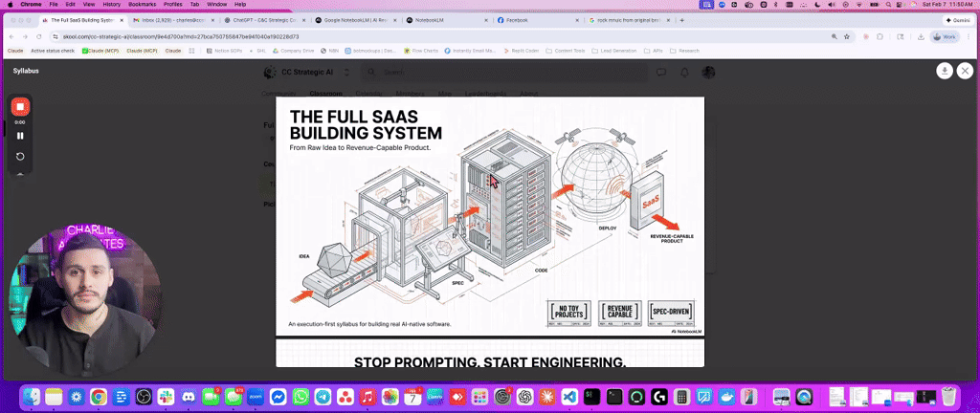Switch to the Gmail Inbox browser tab
This screenshot has height=413, width=980.
(x=174, y=20)
